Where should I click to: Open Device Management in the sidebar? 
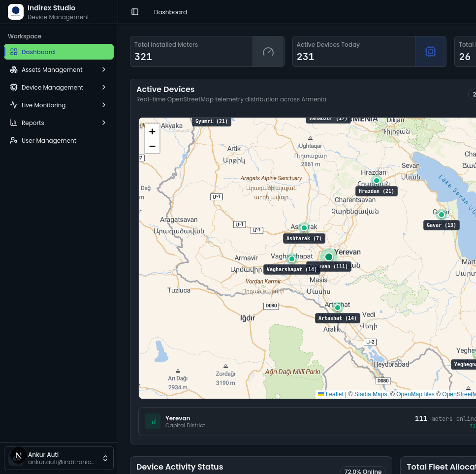point(59,88)
